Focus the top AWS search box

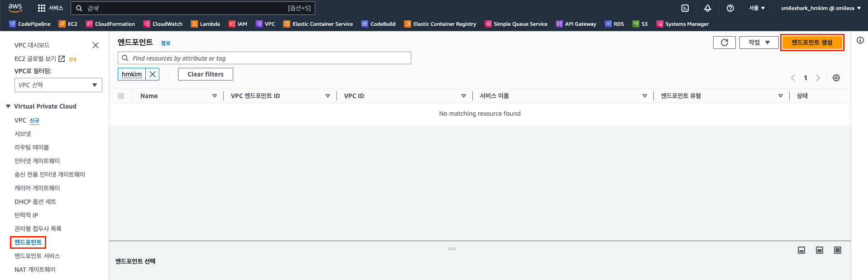192,8
